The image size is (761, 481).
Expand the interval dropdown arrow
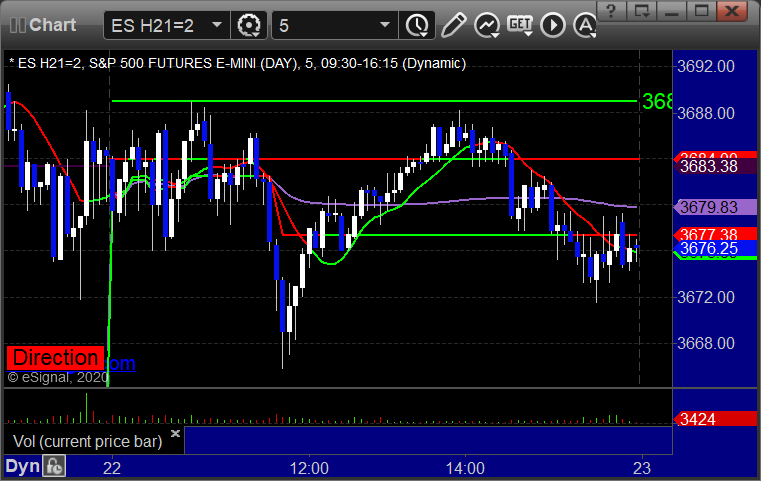pyautogui.click(x=385, y=25)
